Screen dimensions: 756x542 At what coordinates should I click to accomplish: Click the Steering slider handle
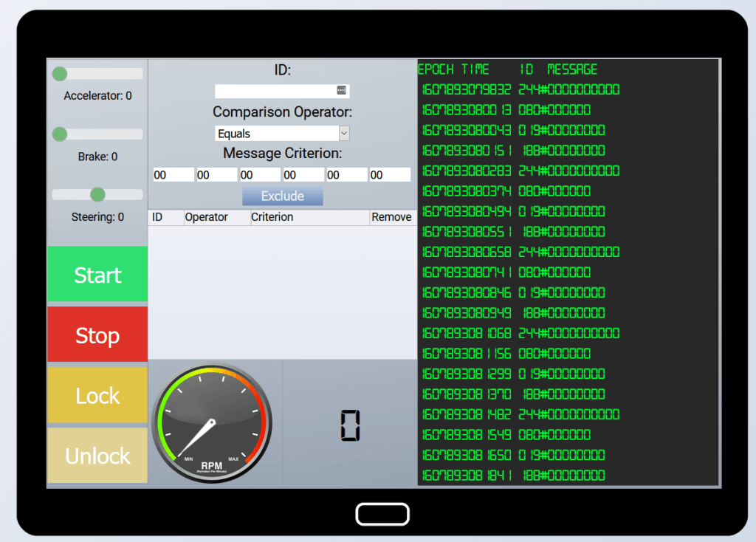click(97, 194)
